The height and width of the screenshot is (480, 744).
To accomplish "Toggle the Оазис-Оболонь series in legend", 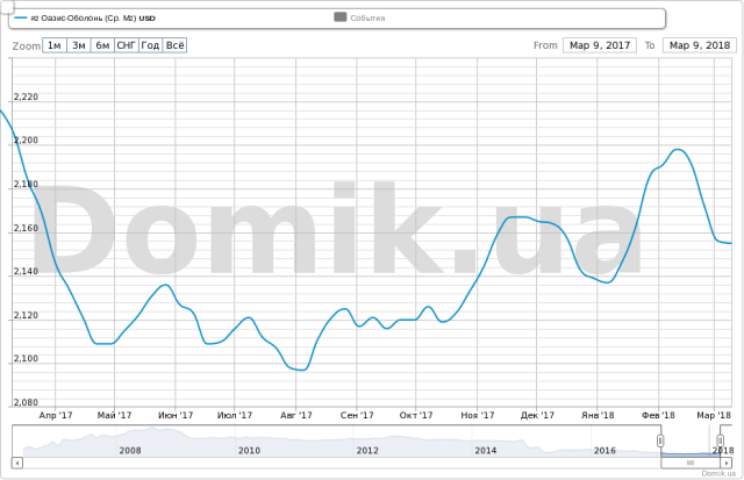I will point(85,18).
